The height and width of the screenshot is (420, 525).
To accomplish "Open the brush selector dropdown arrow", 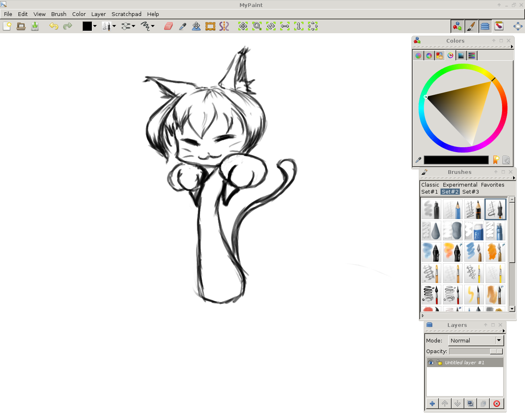I will click(114, 26).
